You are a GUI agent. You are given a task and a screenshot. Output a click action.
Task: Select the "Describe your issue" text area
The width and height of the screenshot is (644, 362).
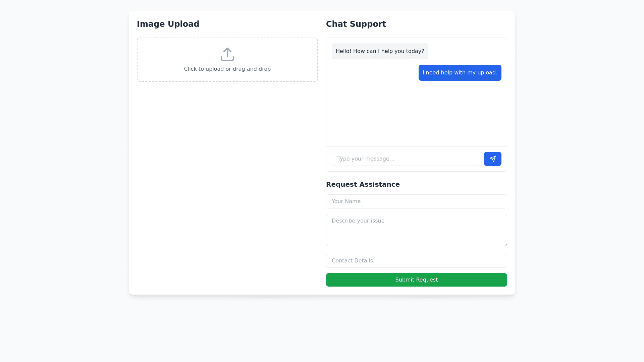[416, 230]
